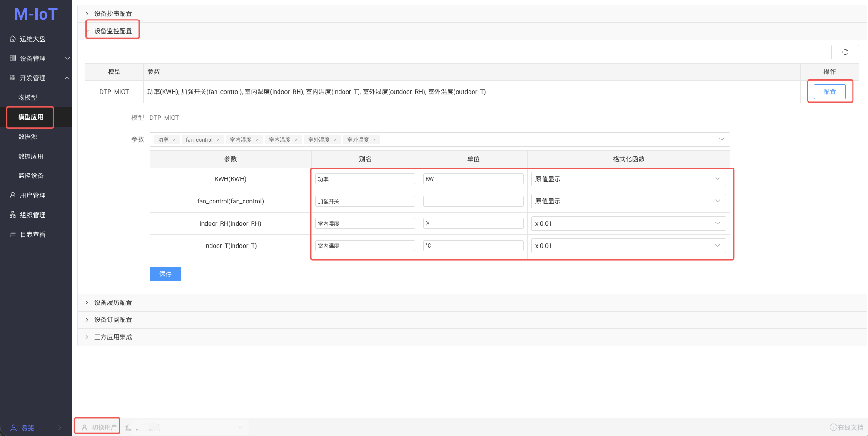The height and width of the screenshot is (436, 868).
Task: Expand the 设备订阅配置 section
Action: coord(113,320)
